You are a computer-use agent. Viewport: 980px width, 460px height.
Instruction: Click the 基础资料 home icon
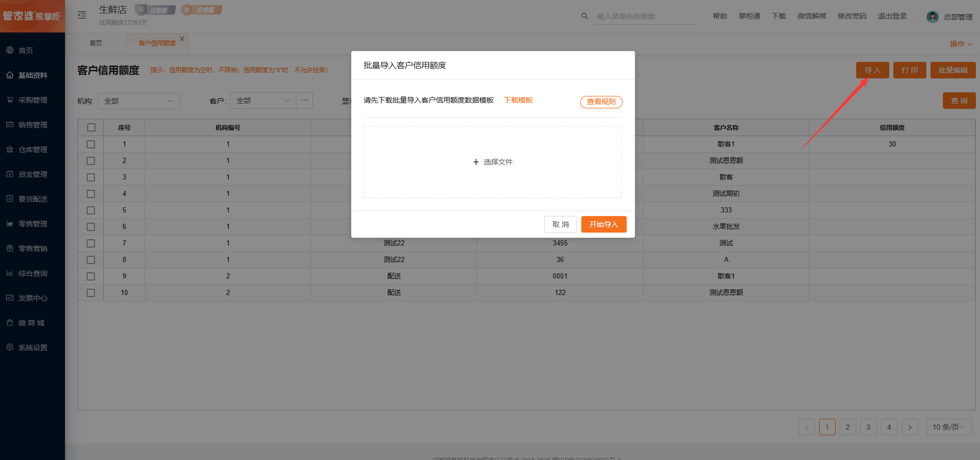[10, 75]
